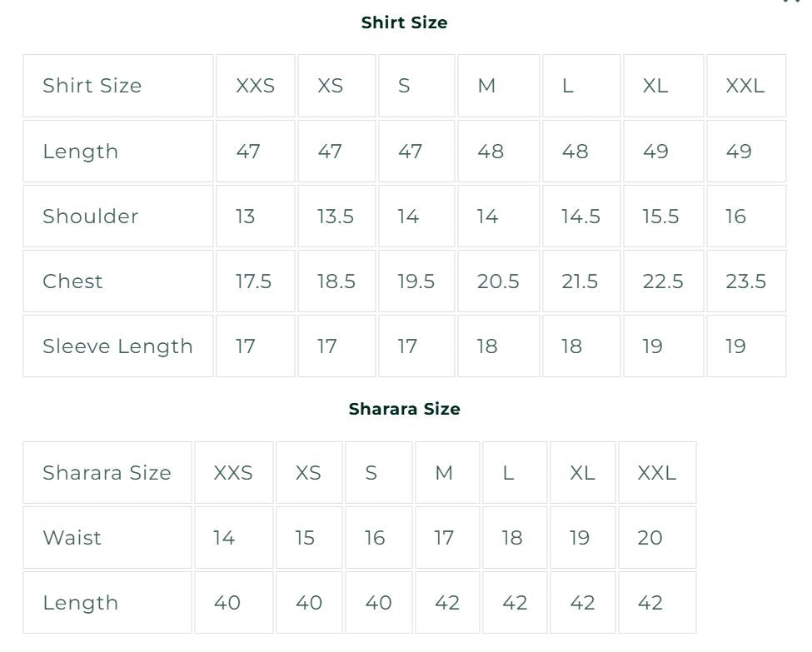Click the Sleeve Length row label

[x=118, y=346]
